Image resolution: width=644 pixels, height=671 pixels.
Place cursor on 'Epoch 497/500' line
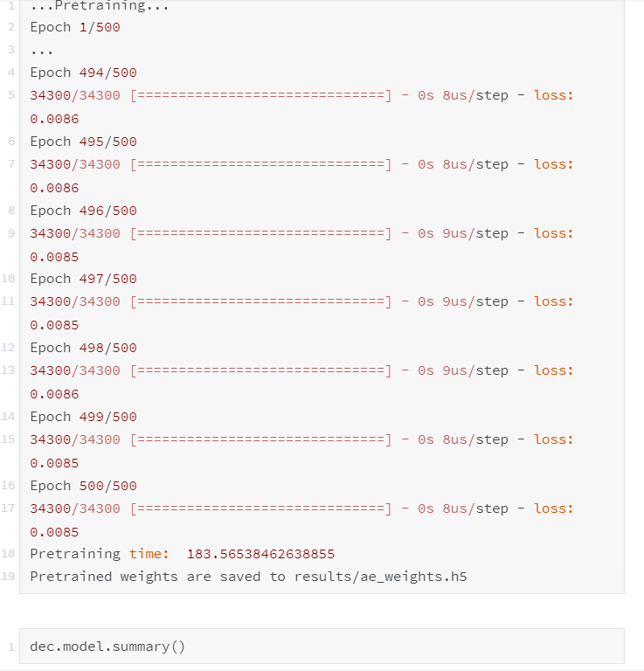pyautogui.click(x=83, y=279)
